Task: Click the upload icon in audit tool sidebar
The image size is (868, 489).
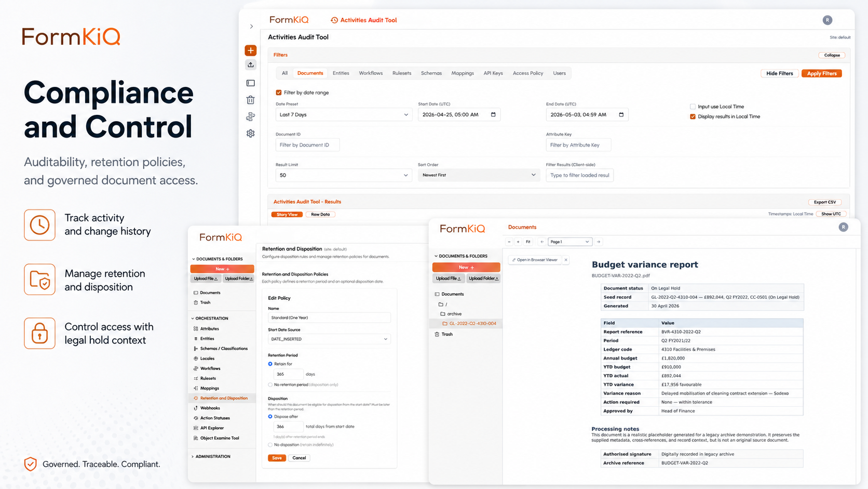Action: [251, 65]
